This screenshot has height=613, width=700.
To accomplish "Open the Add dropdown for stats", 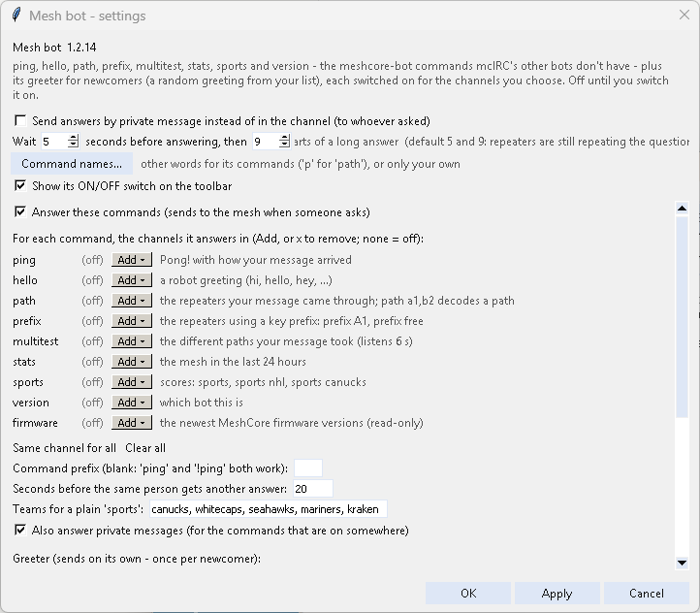I will (x=131, y=362).
